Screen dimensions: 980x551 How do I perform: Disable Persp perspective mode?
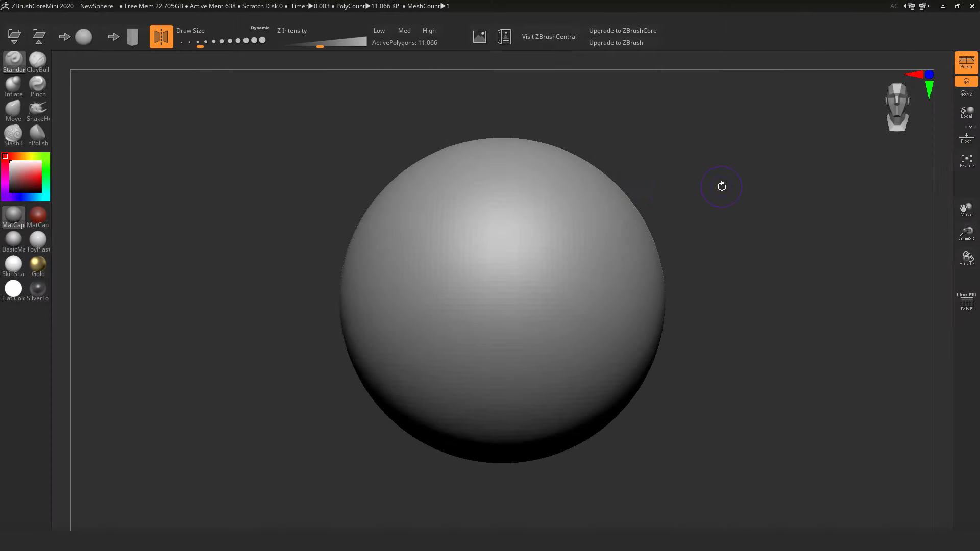(x=966, y=62)
